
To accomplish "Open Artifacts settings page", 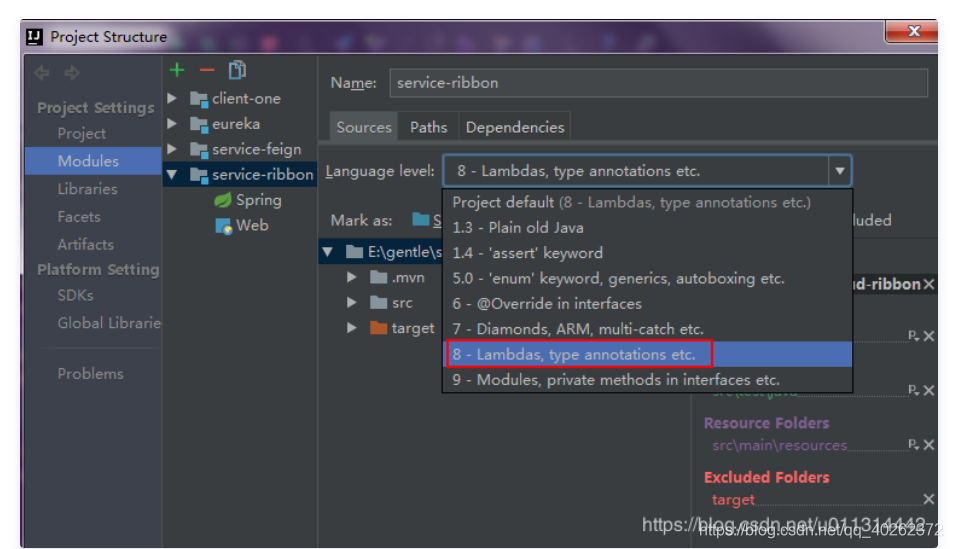I will tap(86, 244).
